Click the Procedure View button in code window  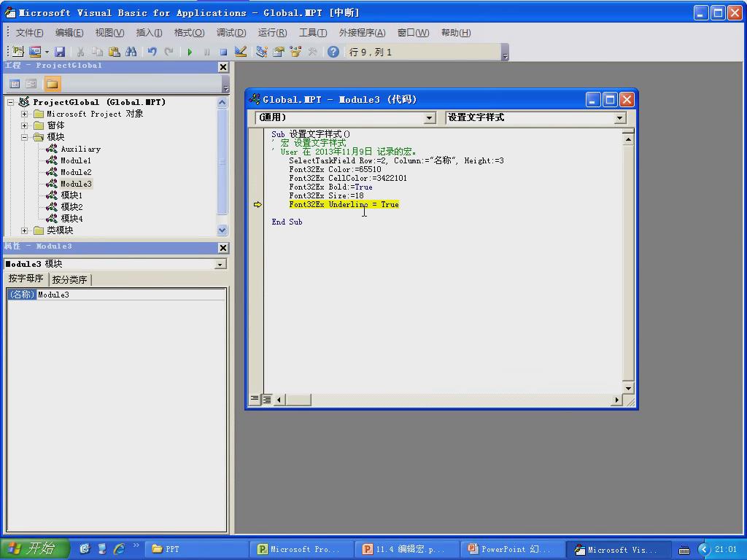[x=255, y=399]
